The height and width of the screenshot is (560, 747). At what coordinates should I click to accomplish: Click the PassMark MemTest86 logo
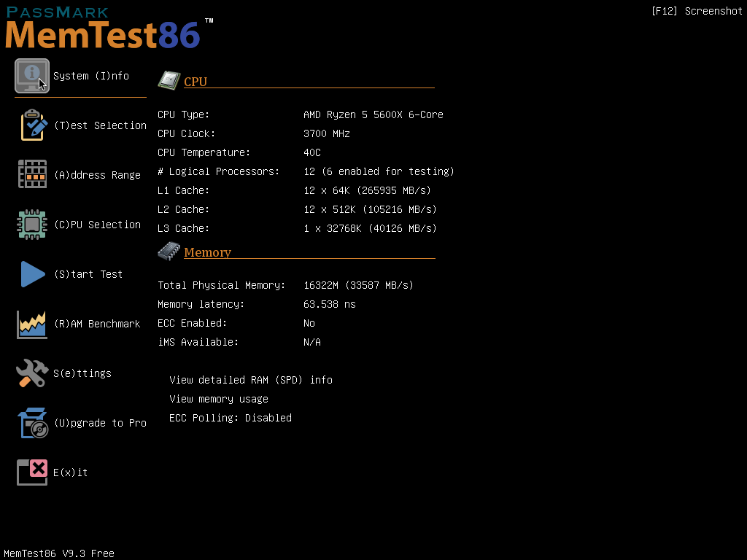pos(109,28)
